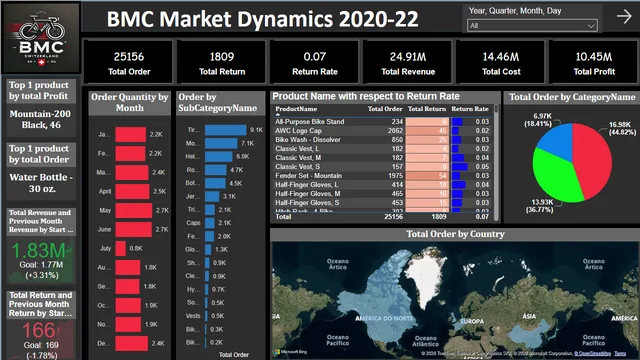Click the Microsoft Bing logo on map
The image size is (640, 360).
tap(291, 352)
